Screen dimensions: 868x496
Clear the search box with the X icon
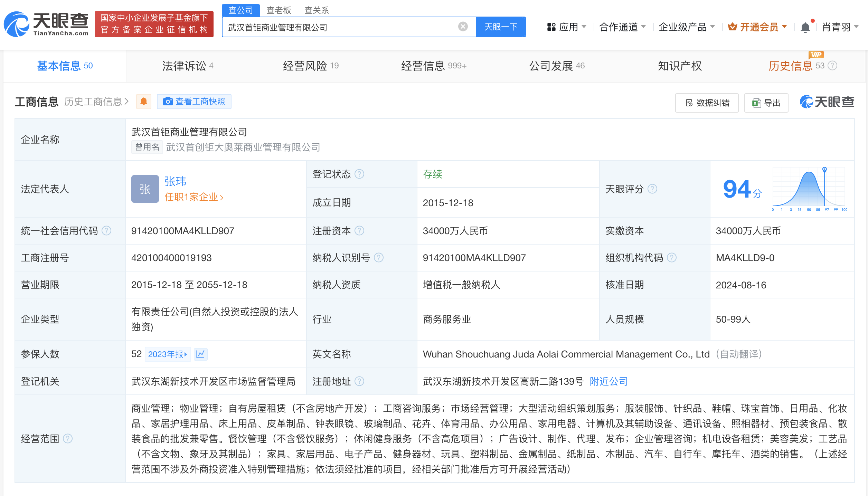click(x=462, y=27)
